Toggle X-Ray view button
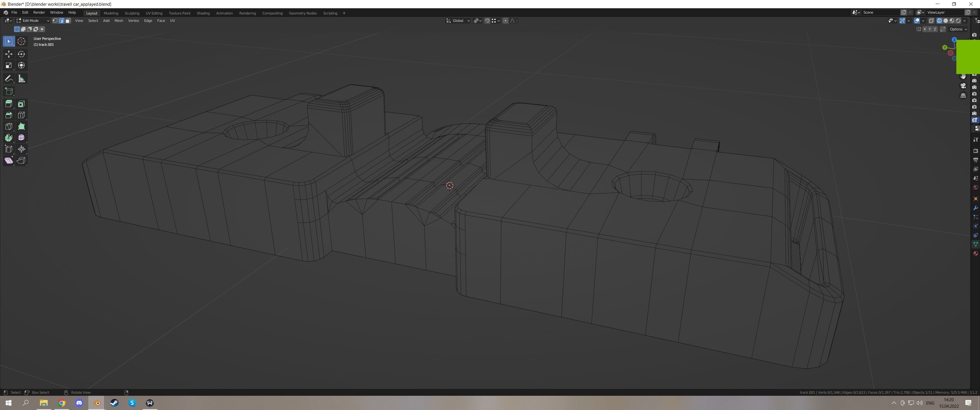Viewport: 980px width, 410px height. point(931,21)
